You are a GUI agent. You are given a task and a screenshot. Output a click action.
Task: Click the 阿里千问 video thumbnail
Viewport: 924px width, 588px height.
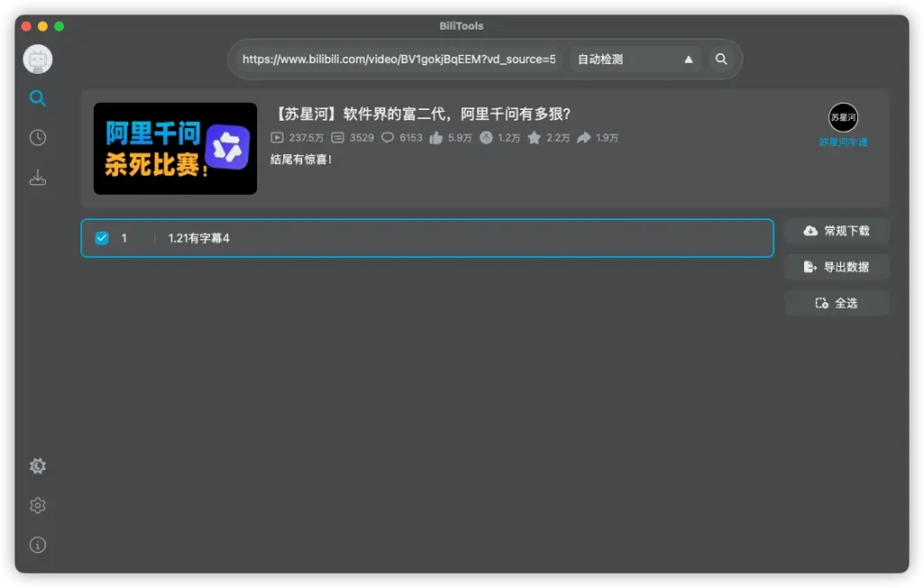click(x=175, y=149)
